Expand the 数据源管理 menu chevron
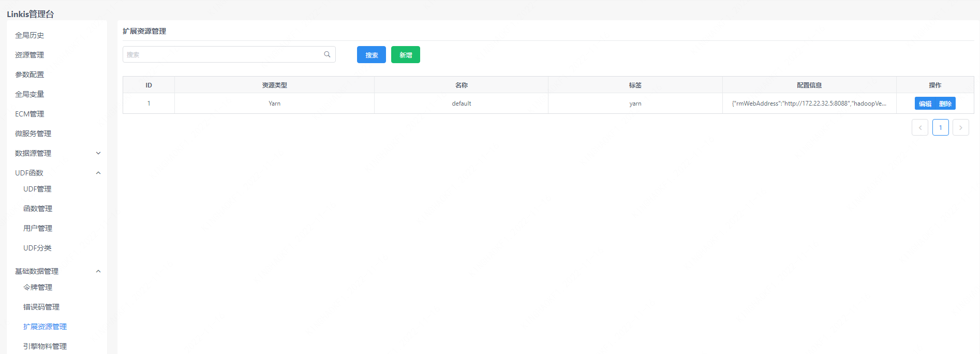This screenshot has height=354, width=980. (98, 153)
